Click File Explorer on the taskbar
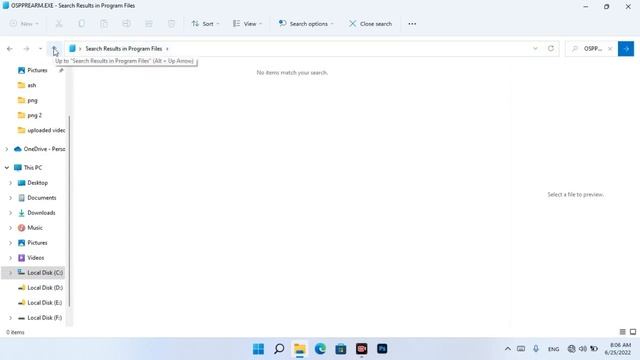The image size is (640, 360). (300, 349)
